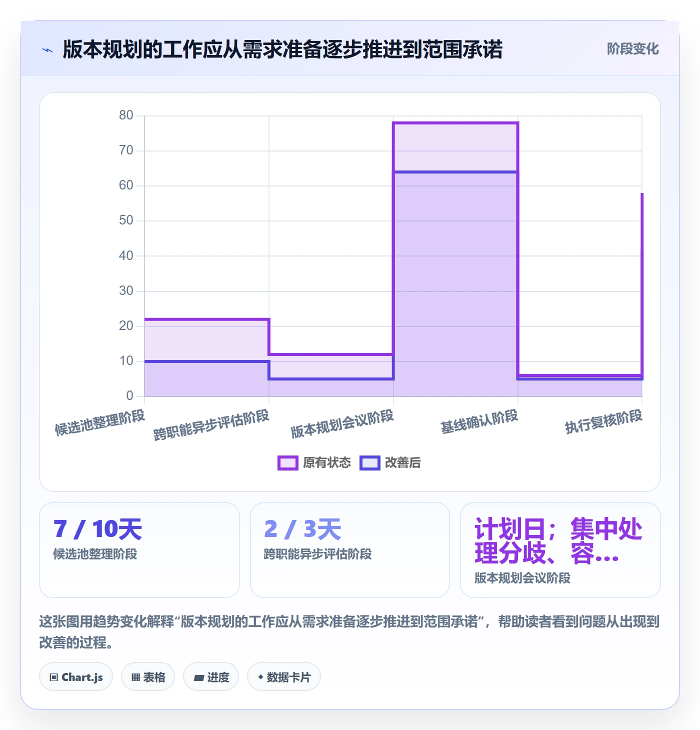The height and width of the screenshot is (730, 700).
Task: Click the card title 版本规划的工作应从需求准备逐步推进到范围承诺
Action: 282,49
